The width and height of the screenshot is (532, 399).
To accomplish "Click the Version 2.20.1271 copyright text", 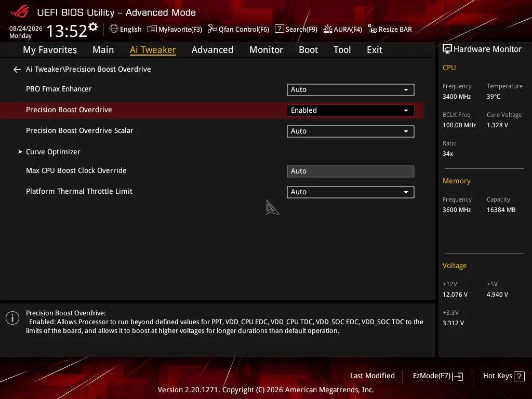I will [x=265, y=390].
